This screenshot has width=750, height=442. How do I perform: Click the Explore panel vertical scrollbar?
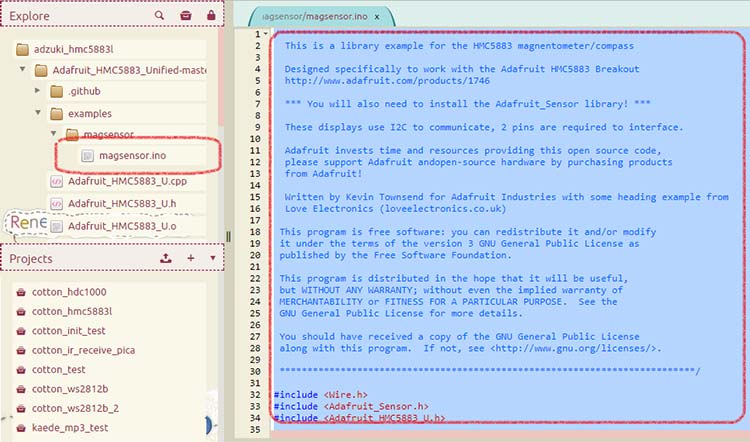pyautogui.click(x=221, y=77)
